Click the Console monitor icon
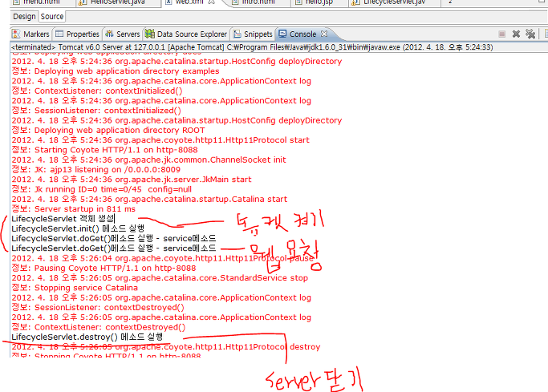The image size is (548, 392). [282, 34]
